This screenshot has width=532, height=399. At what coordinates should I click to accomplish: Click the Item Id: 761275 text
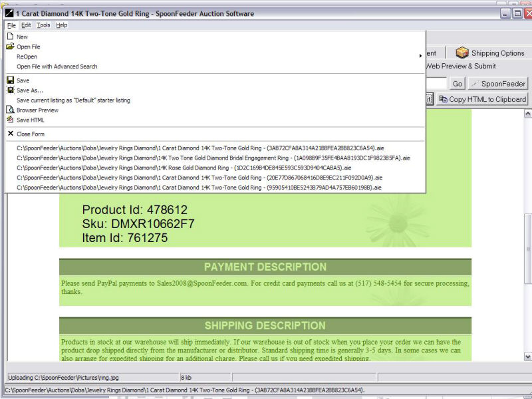(x=125, y=238)
